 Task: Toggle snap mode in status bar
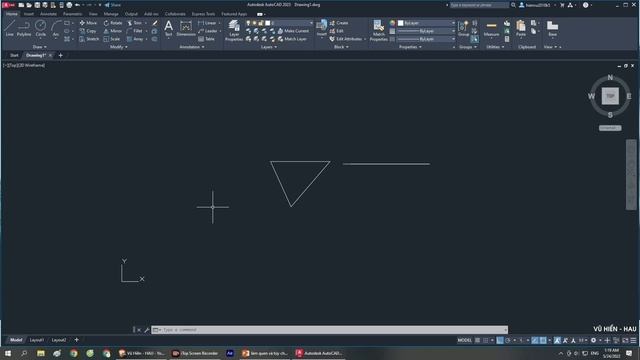pyautogui.click(x=485, y=340)
